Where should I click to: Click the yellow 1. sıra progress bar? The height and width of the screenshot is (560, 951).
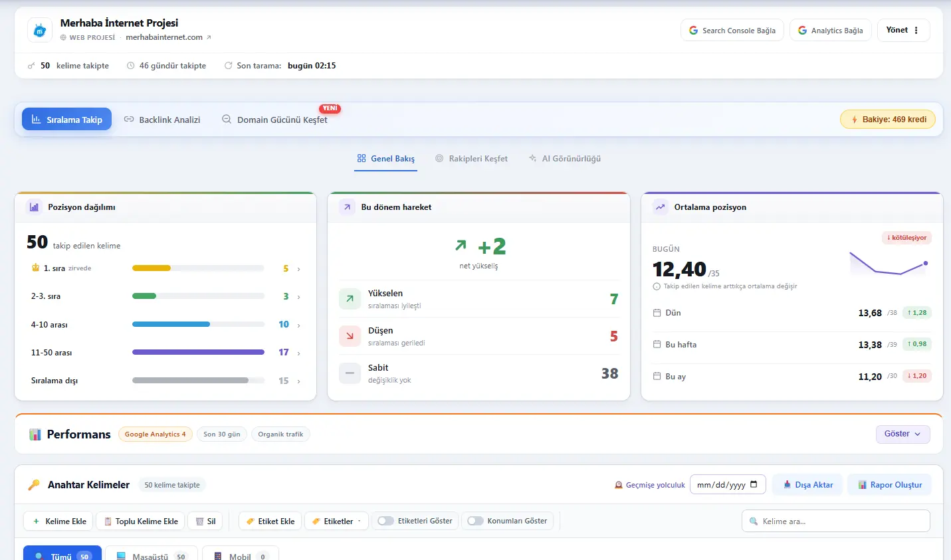click(152, 268)
